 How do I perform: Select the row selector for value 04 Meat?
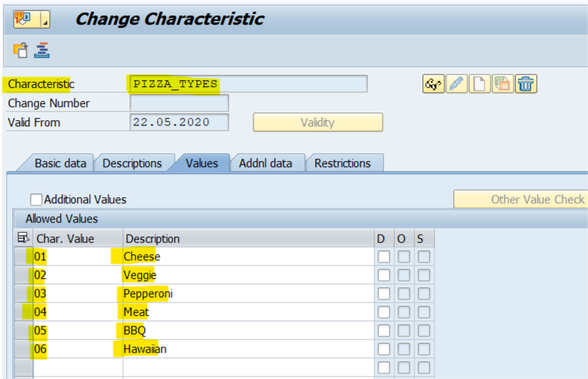23,312
